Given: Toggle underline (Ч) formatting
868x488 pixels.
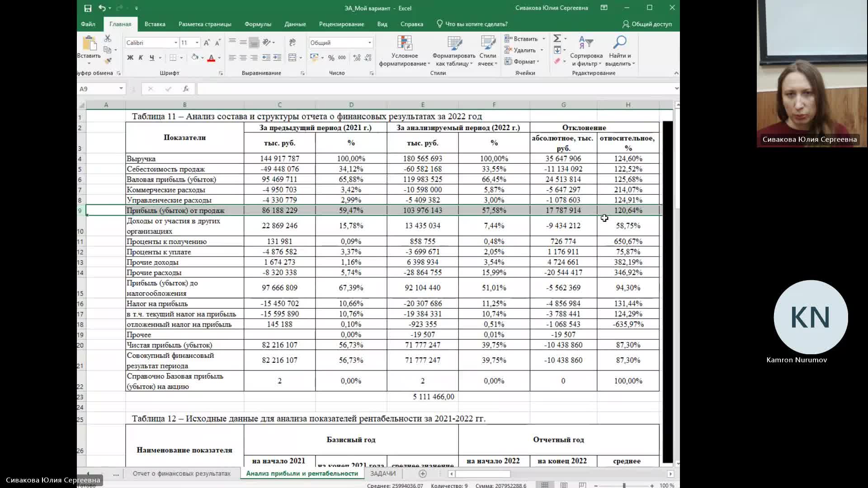Looking at the screenshot, I should [x=152, y=57].
